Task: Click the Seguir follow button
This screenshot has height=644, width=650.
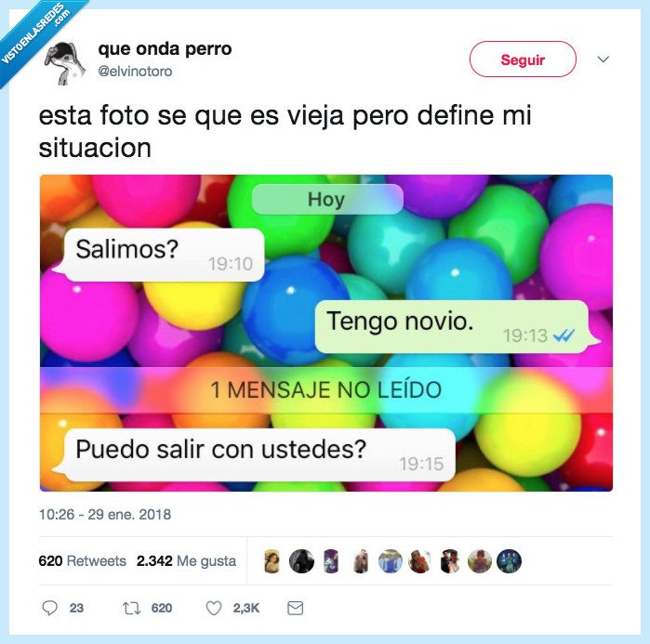Action: pyautogui.click(x=523, y=59)
